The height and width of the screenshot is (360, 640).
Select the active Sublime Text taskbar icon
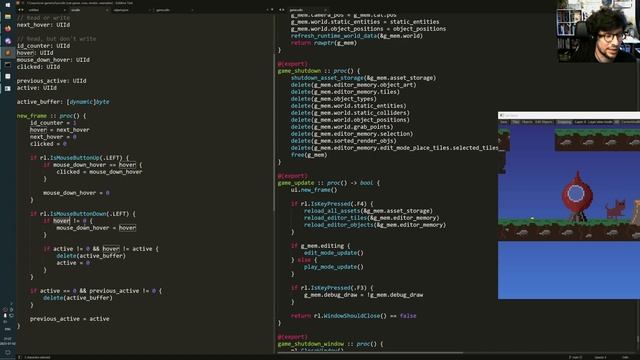8,52
